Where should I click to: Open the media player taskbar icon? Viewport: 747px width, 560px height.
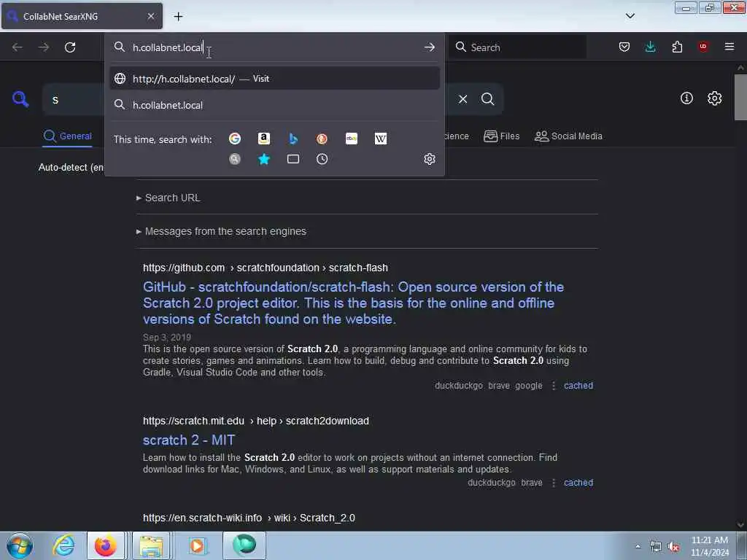click(x=197, y=545)
